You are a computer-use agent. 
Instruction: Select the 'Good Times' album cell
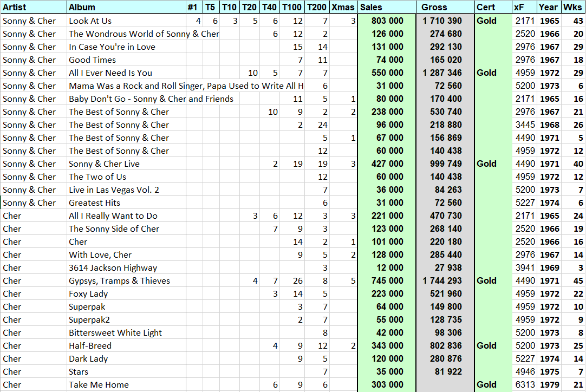click(126, 60)
